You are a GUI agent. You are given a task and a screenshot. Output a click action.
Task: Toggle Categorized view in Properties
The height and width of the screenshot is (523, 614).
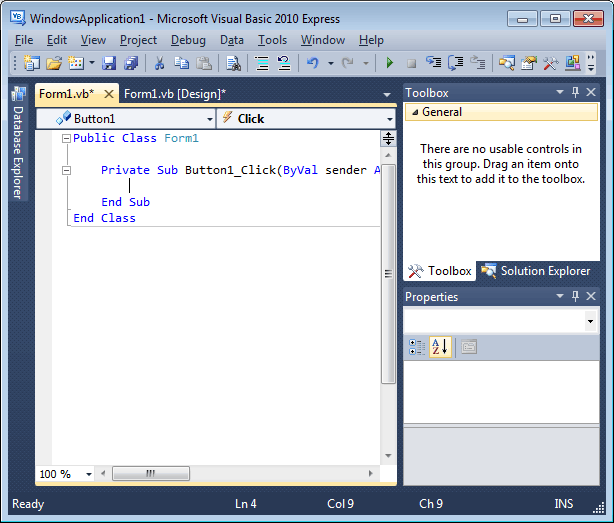[x=417, y=347]
